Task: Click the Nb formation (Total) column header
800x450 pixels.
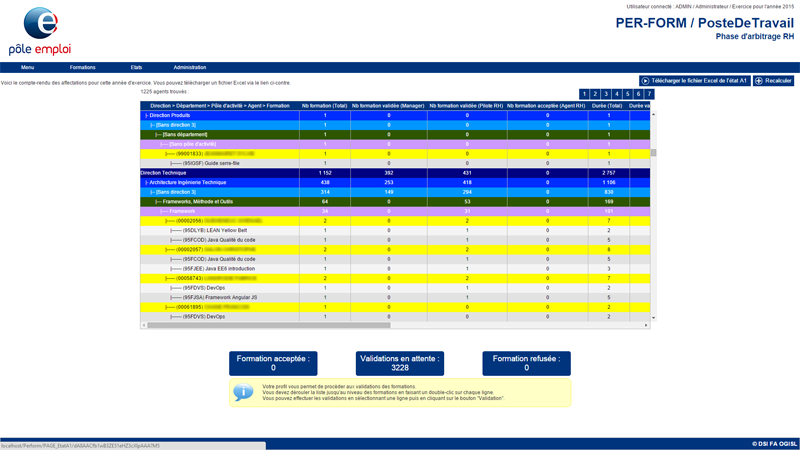Action: click(324, 106)
